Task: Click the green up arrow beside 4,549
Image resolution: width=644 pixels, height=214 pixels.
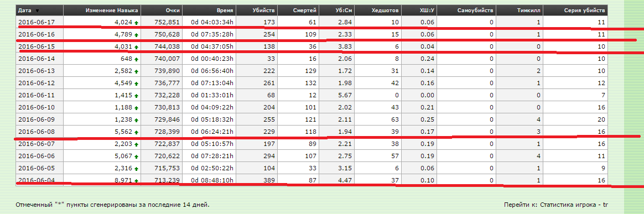Action: point(136,83)
